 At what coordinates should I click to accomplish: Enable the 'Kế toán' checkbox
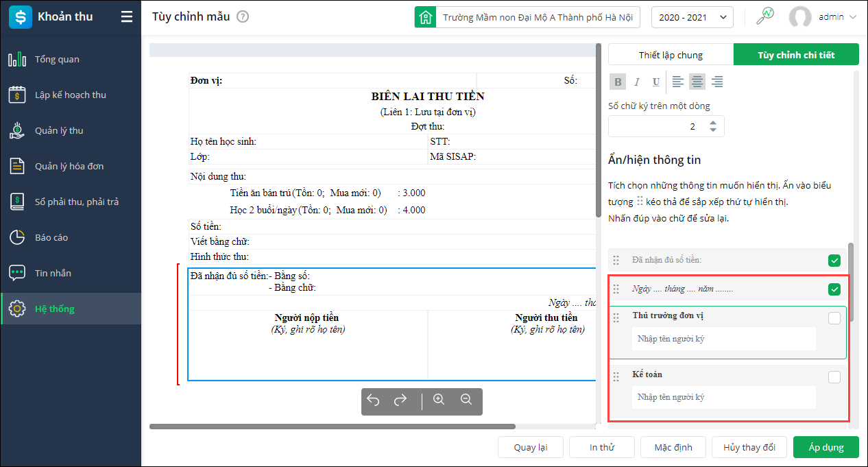pyautogui.click(x=834, y=377)
